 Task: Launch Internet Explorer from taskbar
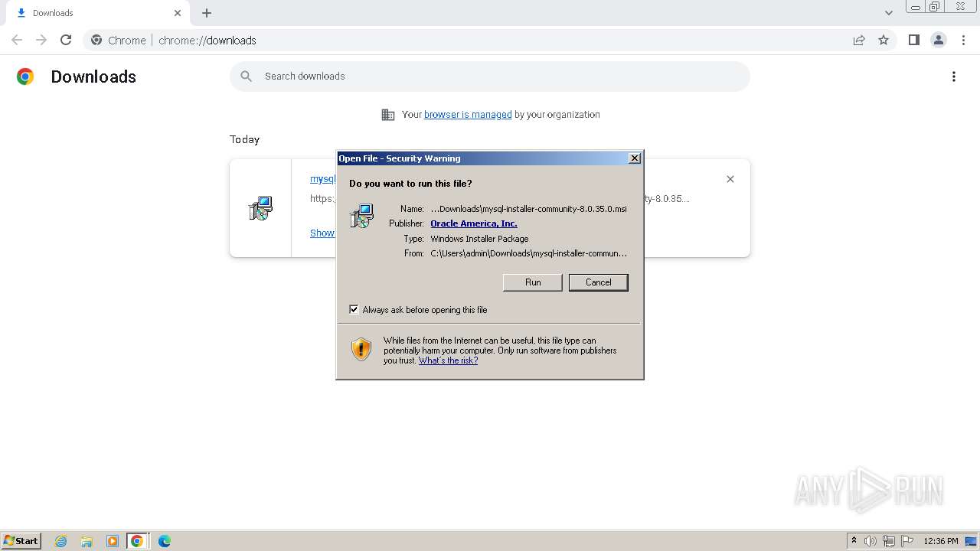(60, 541)
